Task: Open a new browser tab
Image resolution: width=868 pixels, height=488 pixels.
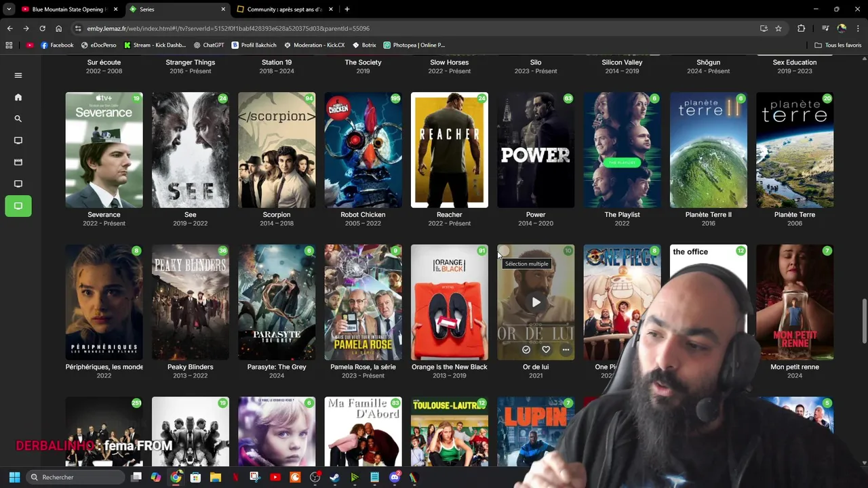Action: [x=347, y=9]
